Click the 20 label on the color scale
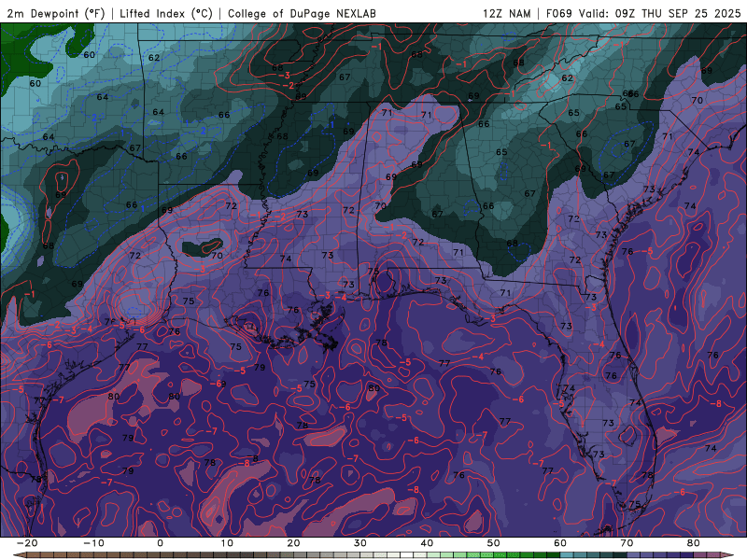747x560 pixels. pos(293,543)
